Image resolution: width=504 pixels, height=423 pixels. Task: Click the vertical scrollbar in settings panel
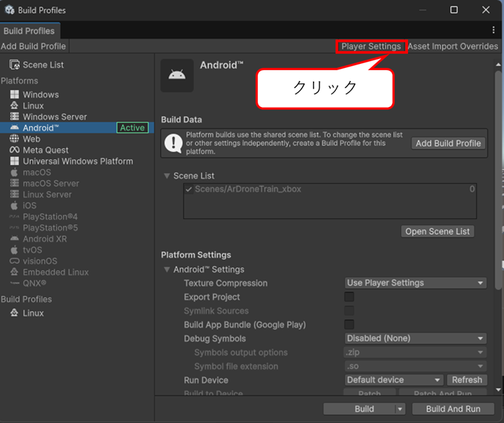(498, 180)
